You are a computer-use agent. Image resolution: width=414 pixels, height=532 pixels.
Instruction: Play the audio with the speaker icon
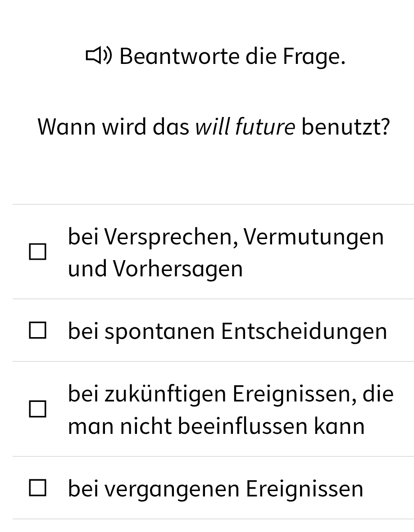pyautogui.click(x=99, y=56)
